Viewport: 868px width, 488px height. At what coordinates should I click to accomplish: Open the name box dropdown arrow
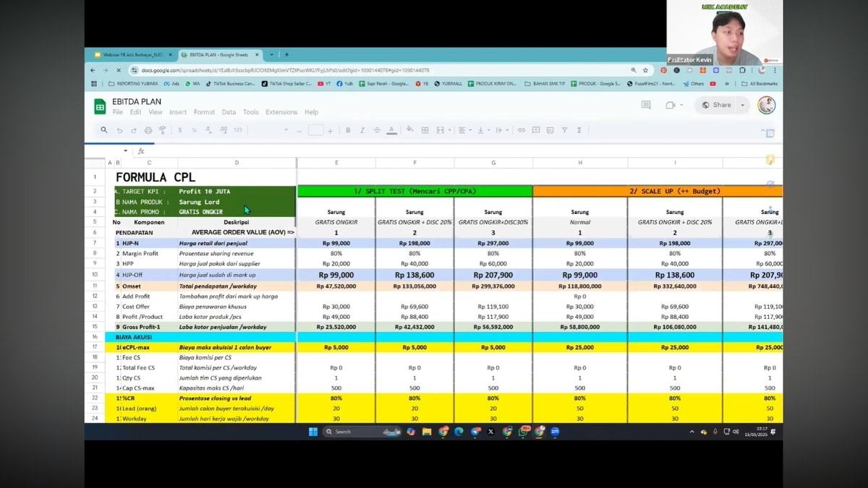[x=125, y=151]
